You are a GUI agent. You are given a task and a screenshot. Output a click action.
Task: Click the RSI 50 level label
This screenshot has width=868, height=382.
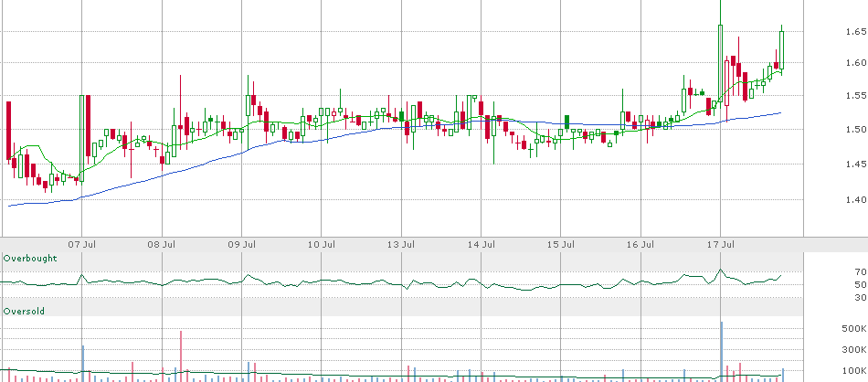point(861,285)
